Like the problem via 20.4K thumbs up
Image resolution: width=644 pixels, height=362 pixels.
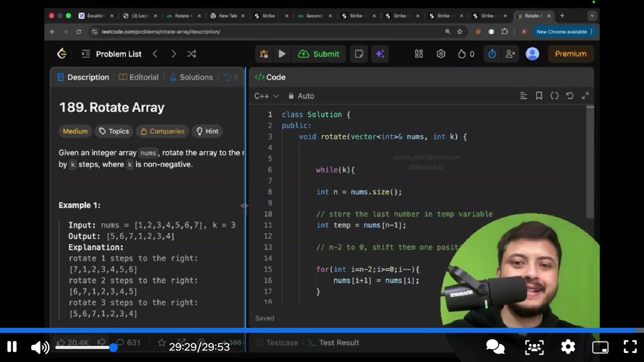(x=72, y=343)
